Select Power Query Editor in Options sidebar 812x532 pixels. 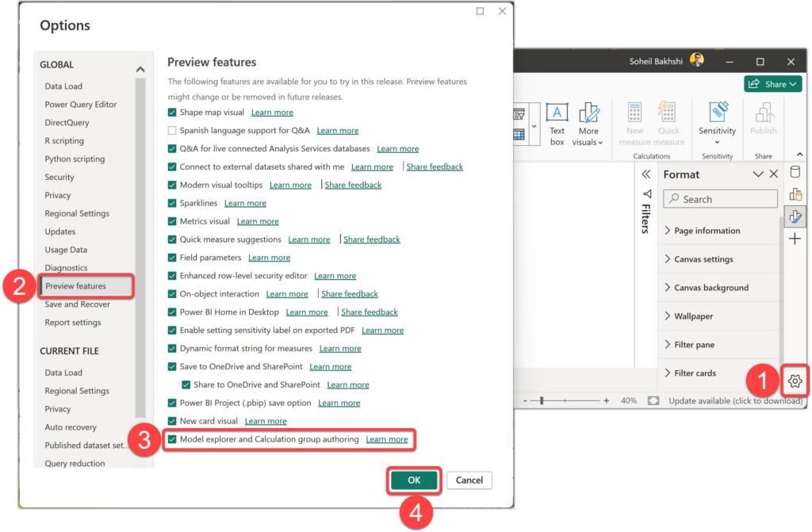(x=80, y=104)
